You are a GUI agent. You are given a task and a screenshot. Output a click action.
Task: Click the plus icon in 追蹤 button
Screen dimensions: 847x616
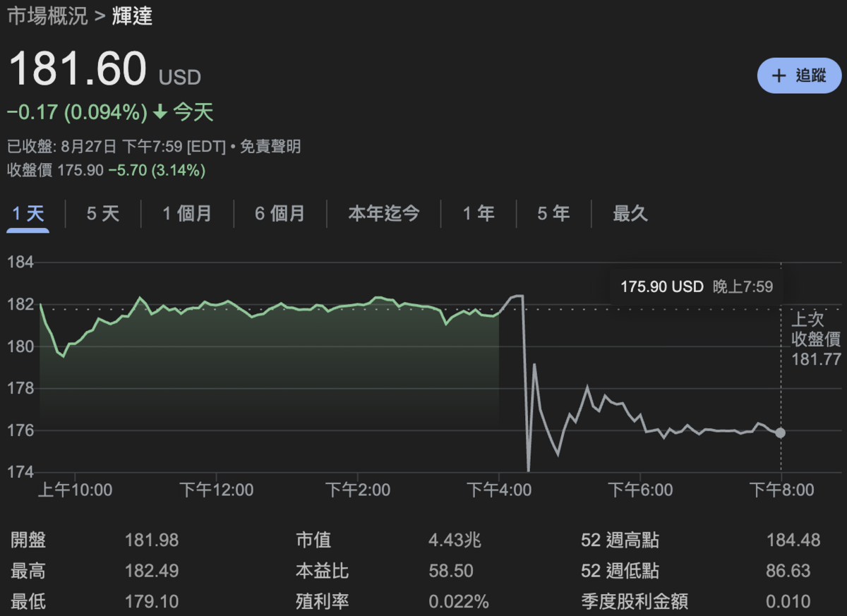click(779, 76)
